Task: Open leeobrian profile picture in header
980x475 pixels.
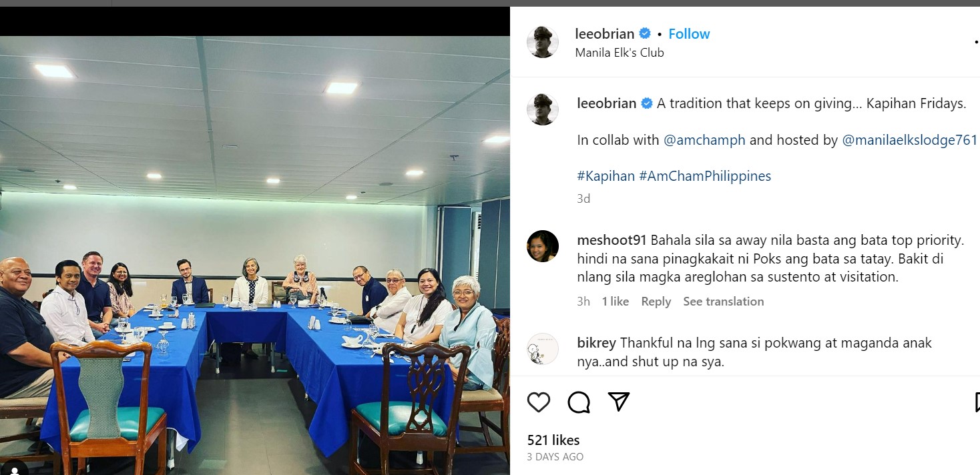Action: click(x=542, y=42)
